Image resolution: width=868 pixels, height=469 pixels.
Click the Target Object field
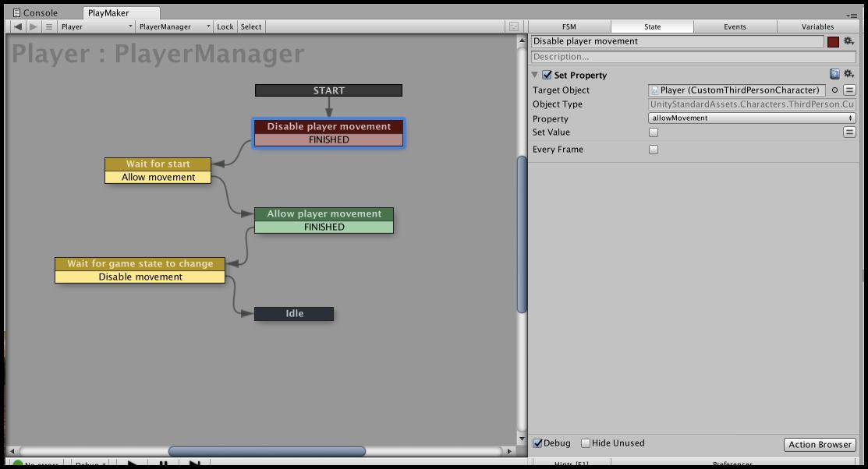737,90
